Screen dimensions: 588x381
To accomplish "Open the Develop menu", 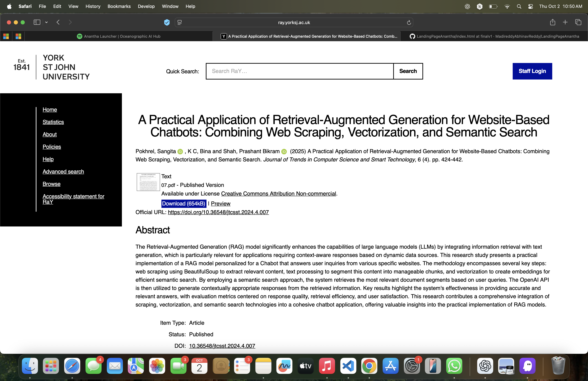I will tap(146, 6).
